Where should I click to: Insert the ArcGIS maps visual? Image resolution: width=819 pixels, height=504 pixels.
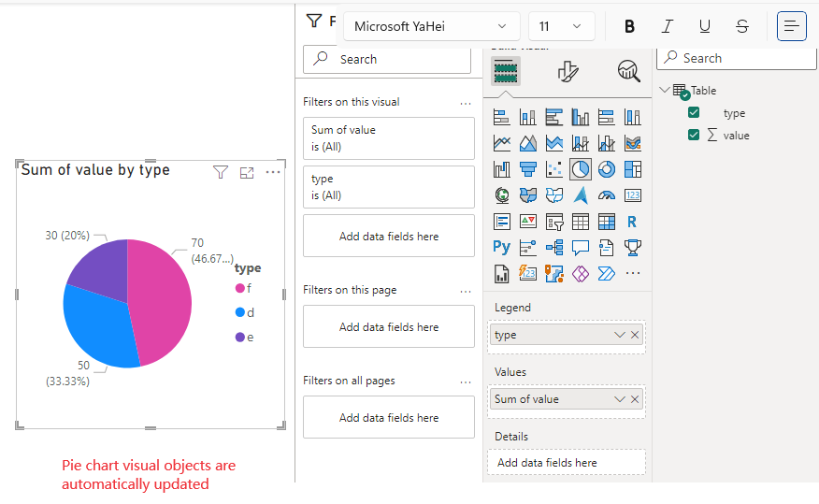click(553, 273)
